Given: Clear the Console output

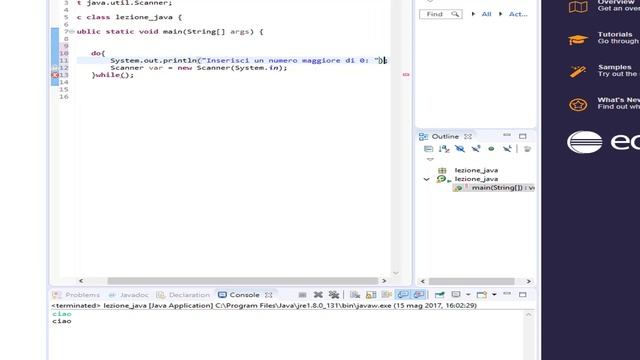Looking at the screenshot, I should click(355, 295).
